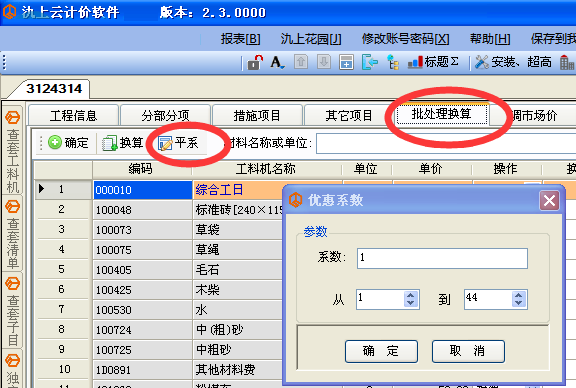This screenshot has width=576, height=388.
Task: Switch to the 分部分项 tab
Action: [x=165, y=115]
